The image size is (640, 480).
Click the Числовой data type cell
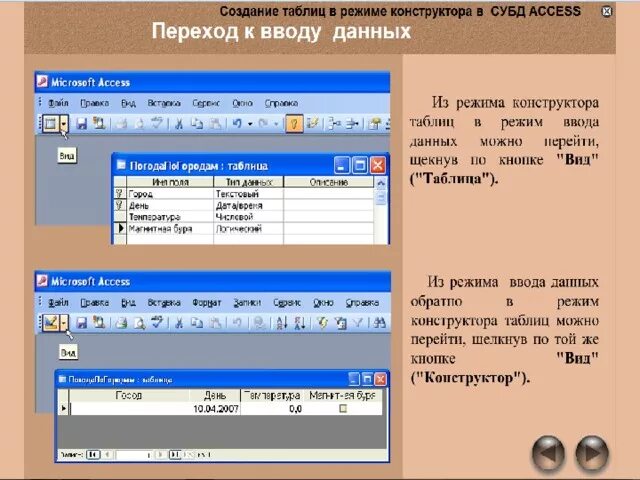tap(249, 217)
